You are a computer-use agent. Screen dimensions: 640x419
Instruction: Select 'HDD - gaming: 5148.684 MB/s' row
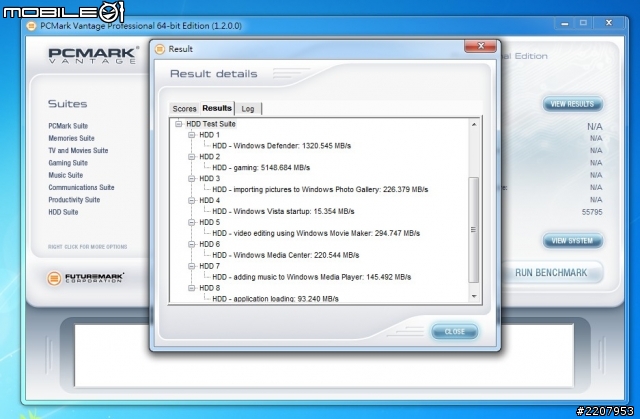click(261, 168)
